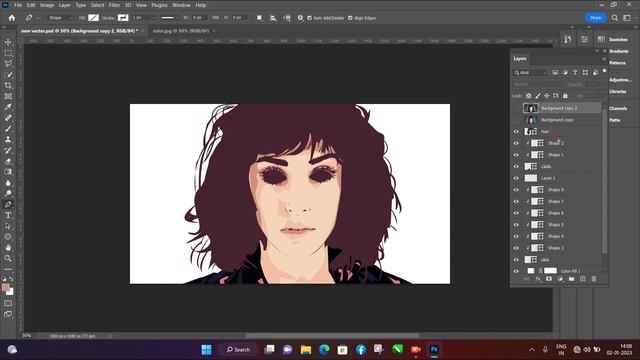Select the Frame tool
The height and width of the screenshot is (360, 640).
(8, 96)
